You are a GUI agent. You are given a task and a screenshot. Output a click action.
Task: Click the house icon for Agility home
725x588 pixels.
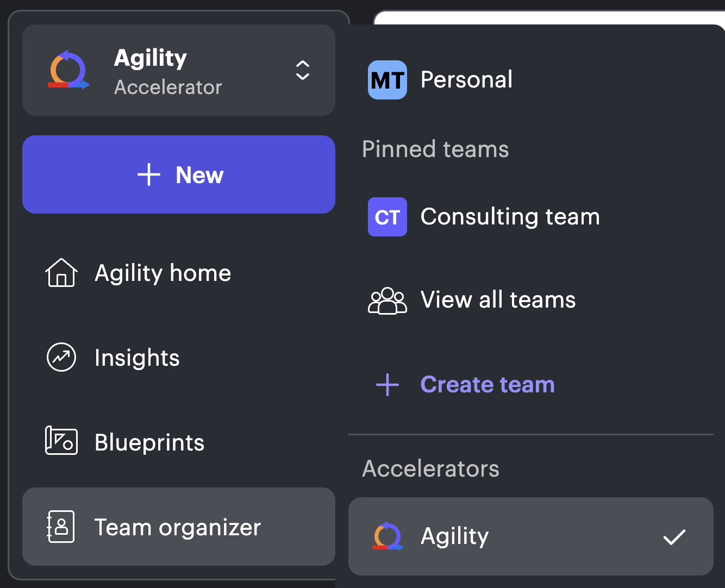point(61,273)
